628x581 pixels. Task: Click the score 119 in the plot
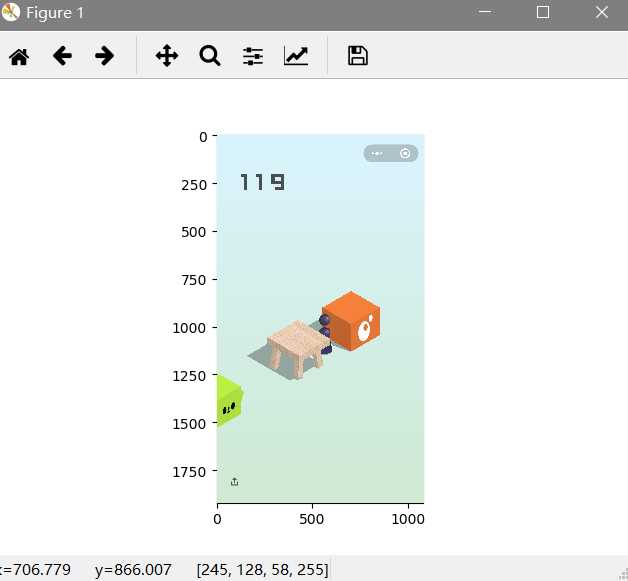tap(263, 182)
